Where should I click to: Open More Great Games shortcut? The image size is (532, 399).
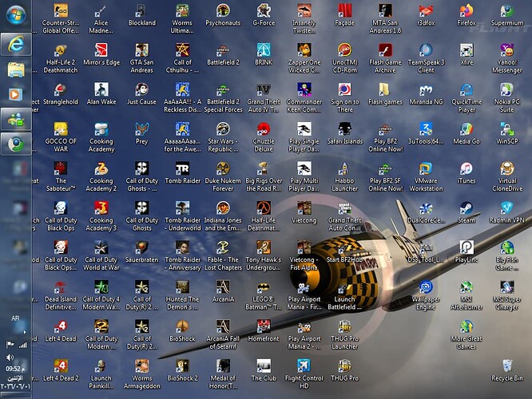[x=466, y=335]
